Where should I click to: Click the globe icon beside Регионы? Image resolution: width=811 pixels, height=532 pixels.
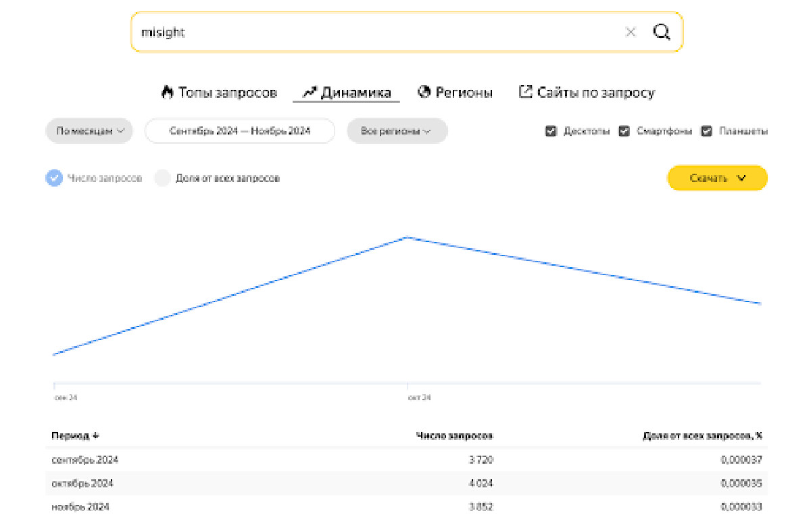click(x=424, y=92)
